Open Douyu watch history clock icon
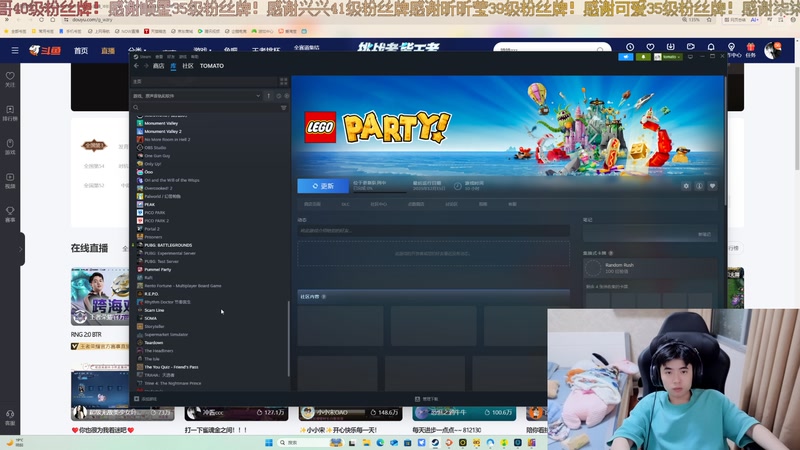The image size is (800, 450). (630, 47)
